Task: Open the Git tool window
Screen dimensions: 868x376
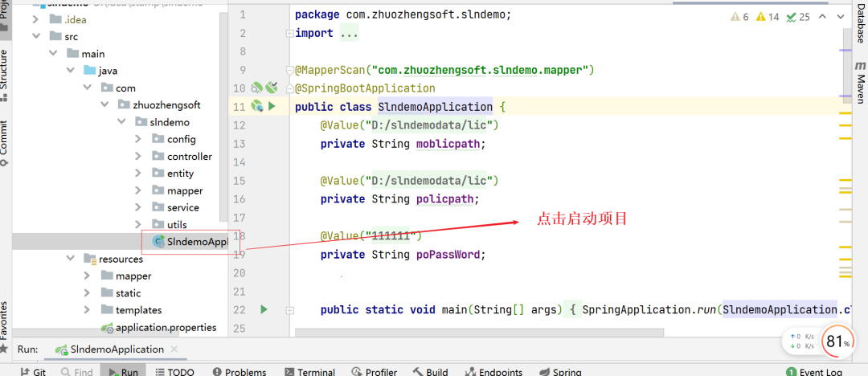Action: coord(34,372)
